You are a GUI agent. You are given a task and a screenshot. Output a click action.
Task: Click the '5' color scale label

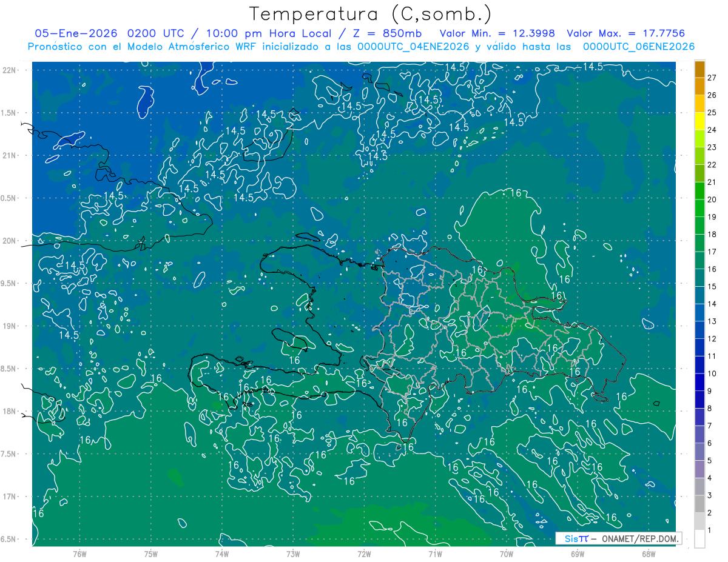pos(710,461)
